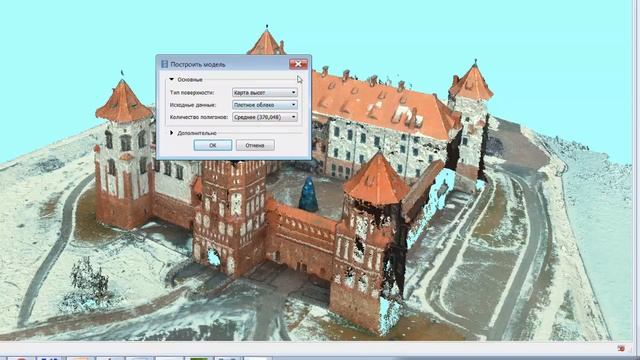640x360 pixels.
Task: Open the Исходные данные dropdown
Action: point(264,105)
